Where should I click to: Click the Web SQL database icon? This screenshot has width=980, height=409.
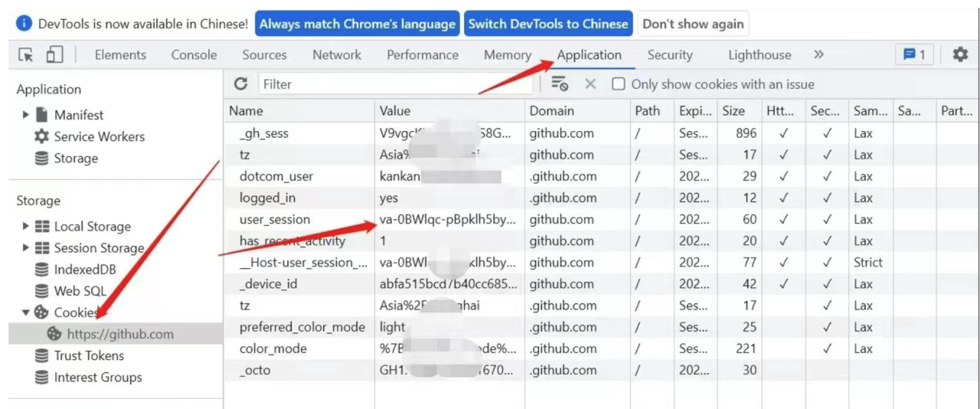click(42, 291)
